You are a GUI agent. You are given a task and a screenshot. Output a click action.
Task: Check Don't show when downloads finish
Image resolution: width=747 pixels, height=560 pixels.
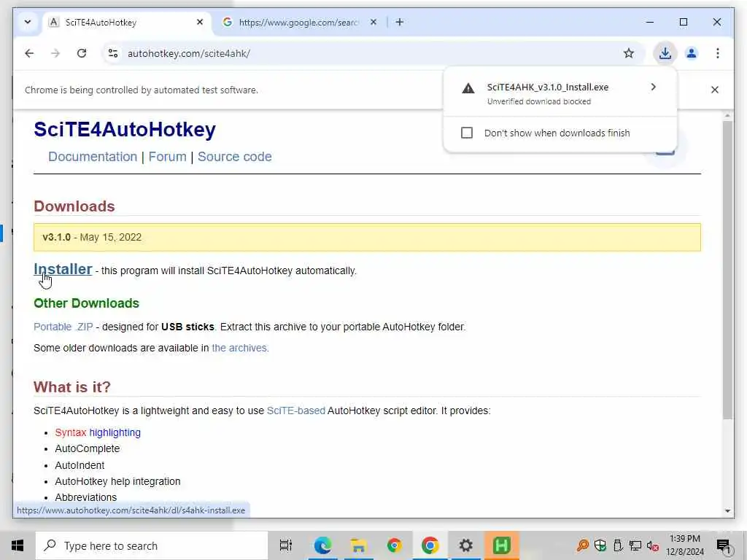coord(467,133)
